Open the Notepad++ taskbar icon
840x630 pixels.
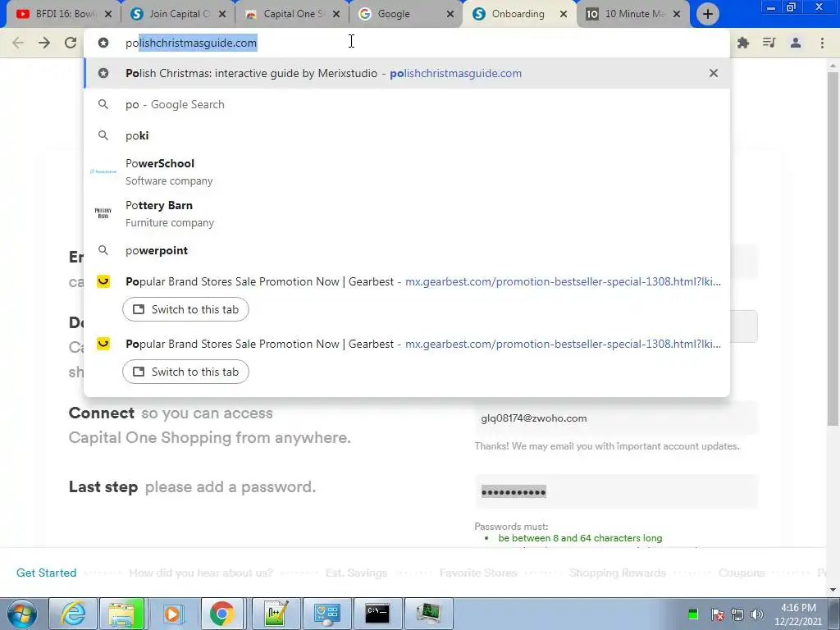pyautogui.click(x=276, y=614)
